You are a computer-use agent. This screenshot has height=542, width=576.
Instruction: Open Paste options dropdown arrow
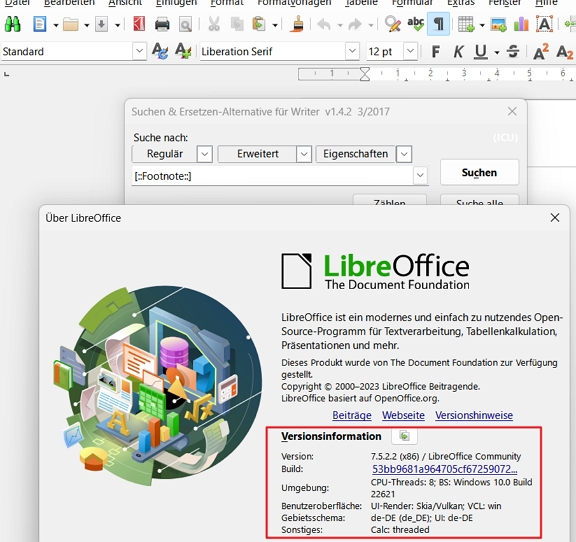point(275,25)
